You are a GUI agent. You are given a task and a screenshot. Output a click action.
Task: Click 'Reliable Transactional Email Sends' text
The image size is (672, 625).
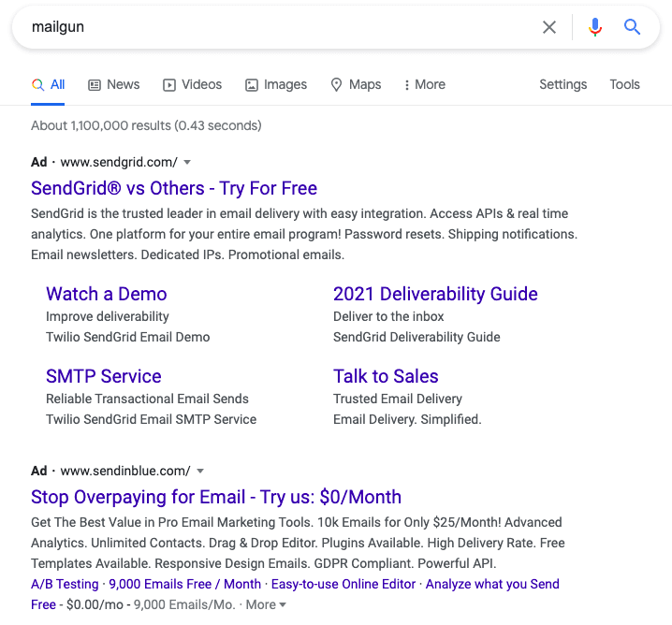[147, 399]
